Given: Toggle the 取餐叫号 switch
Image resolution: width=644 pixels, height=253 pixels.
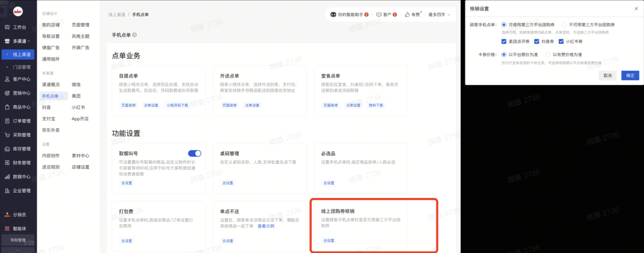Looking at the screenshot, I should 194,153.
